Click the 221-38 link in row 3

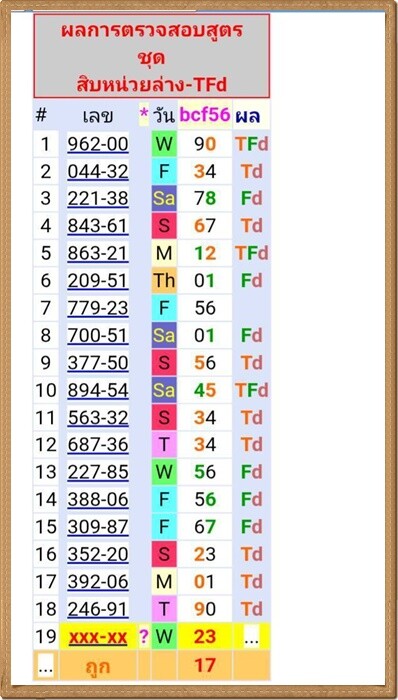point(98,199)
